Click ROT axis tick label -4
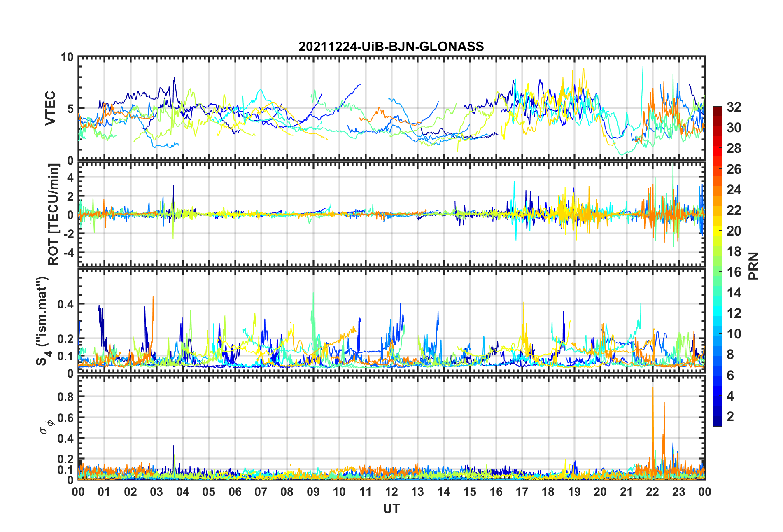 [x=69, y=252]
